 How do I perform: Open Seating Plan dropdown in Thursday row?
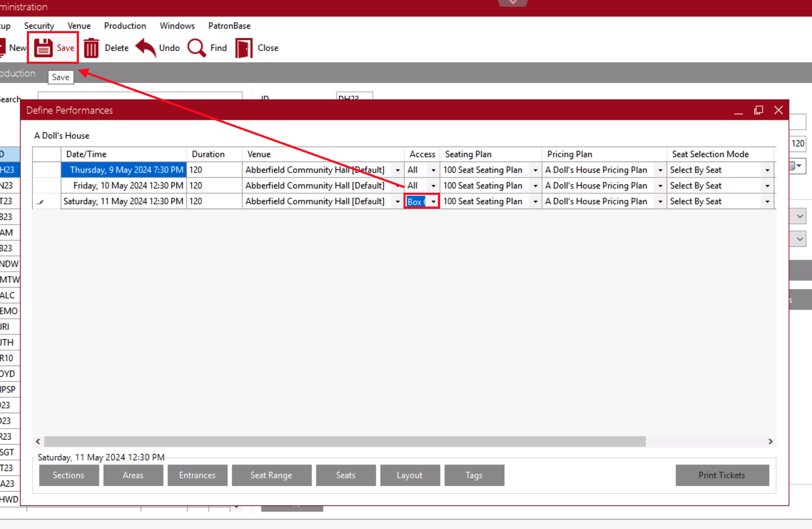(535, 170)
